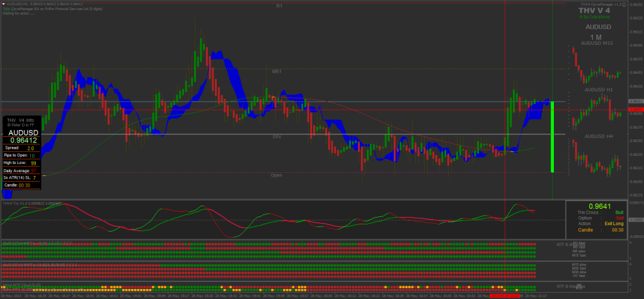The width and height of the screenshot is (644, 299).
Task: Click the Open level label on chart
Action: pyautogui.click(x=277, y=175)
